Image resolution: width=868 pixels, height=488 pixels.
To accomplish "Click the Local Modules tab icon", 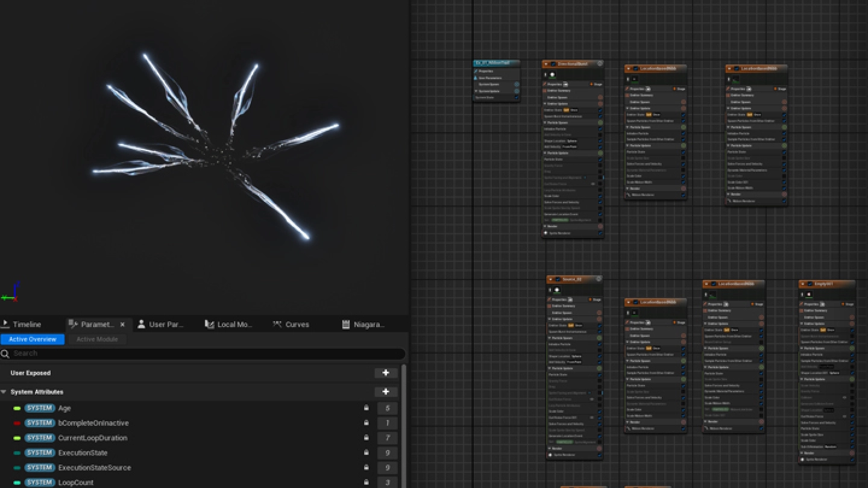I will [x=209, y=324].
